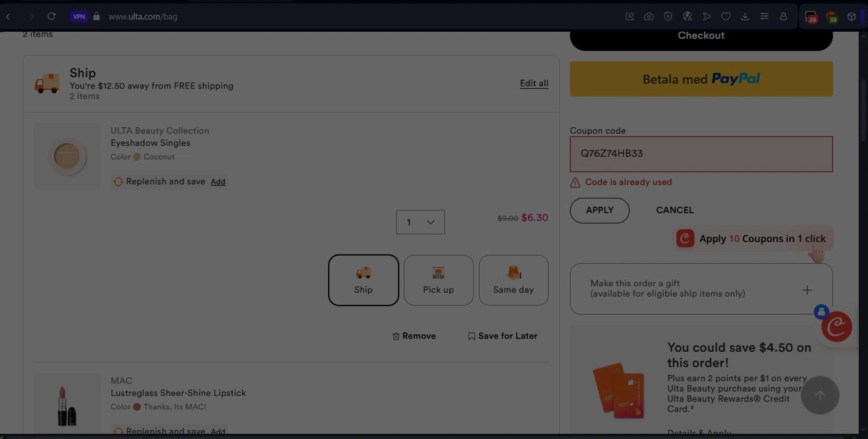Screen dimensions: 868x439
Task: Click CANCEL next to coupon Apply
Action: pos(675,211)
